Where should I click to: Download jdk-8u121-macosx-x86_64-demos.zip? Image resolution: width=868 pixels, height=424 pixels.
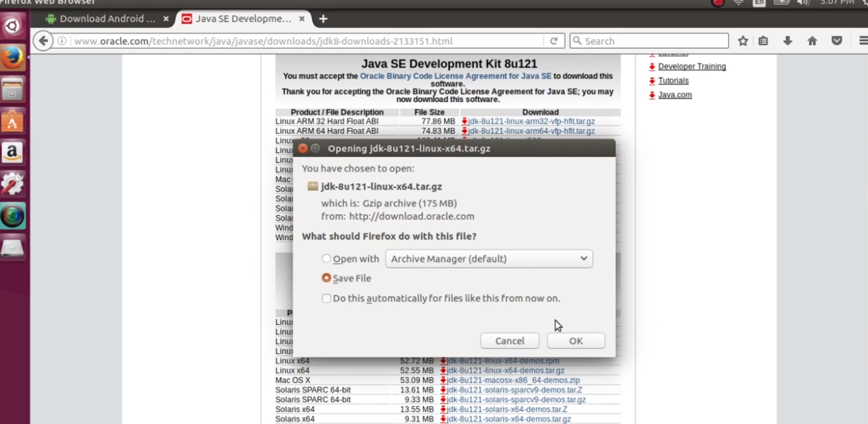tap(514, 381)
